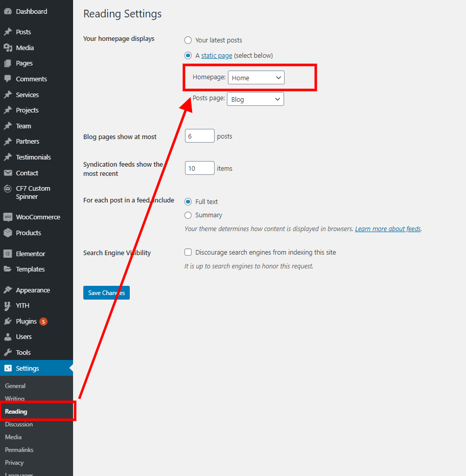Image resolution: width=466 pixels, height=476 pixels.
Task: Click the Contact envelope icon
Action: 8,173
